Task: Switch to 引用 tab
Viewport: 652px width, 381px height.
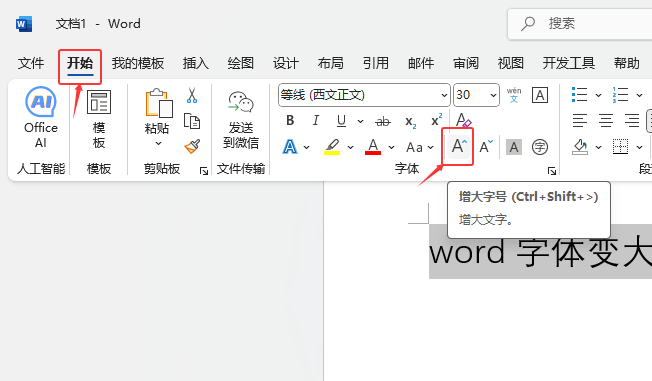Action: coord(375,63)
